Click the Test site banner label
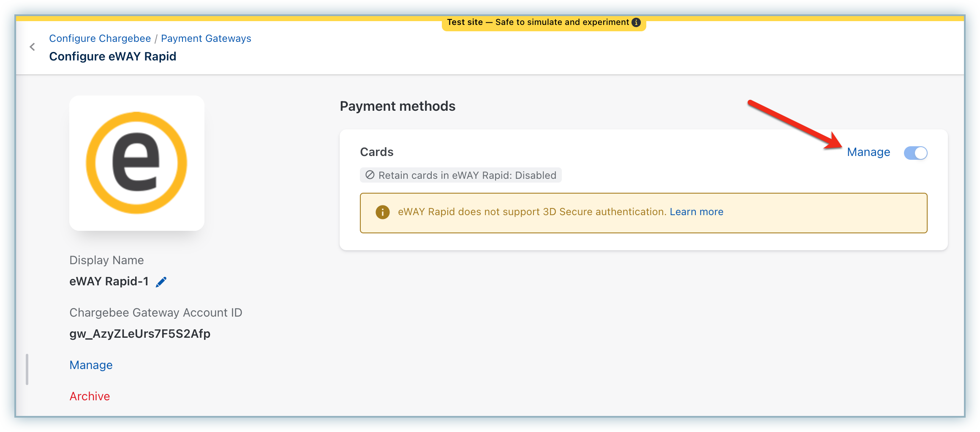This screenshot has width=980, height=432. pyautogui.click(x=537, y=22)
